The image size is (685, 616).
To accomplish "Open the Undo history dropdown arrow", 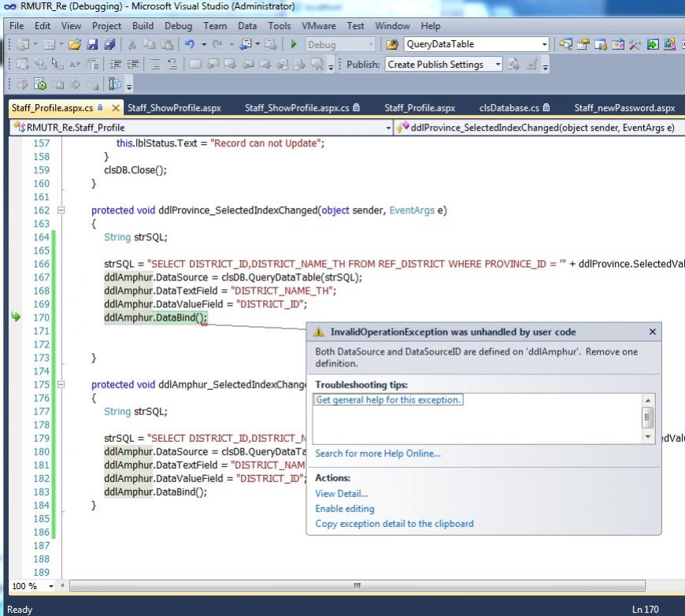I will click(x=204, y=44).
